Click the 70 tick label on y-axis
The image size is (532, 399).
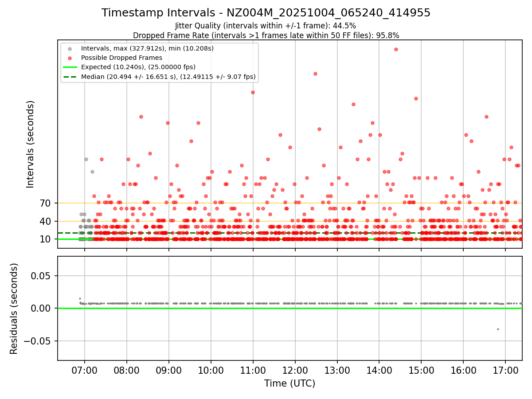(45, 203)
